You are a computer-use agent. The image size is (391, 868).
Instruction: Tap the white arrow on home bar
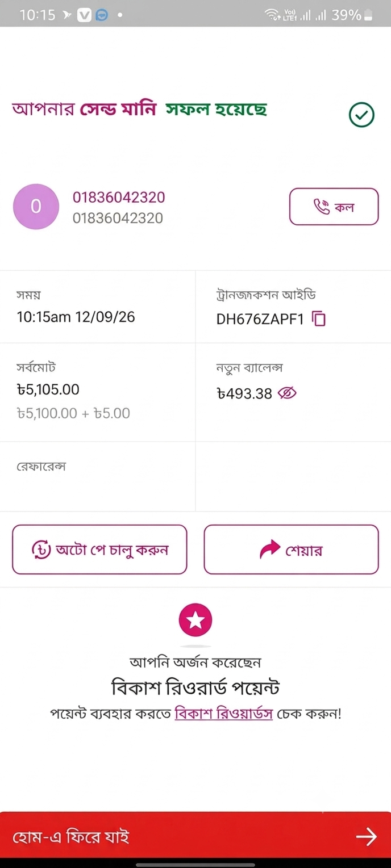pyautogui.click(x=366, y=837)
